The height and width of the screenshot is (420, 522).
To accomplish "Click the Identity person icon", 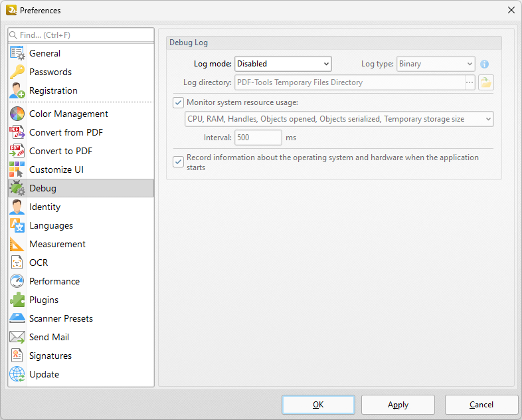I will [17, 207].
